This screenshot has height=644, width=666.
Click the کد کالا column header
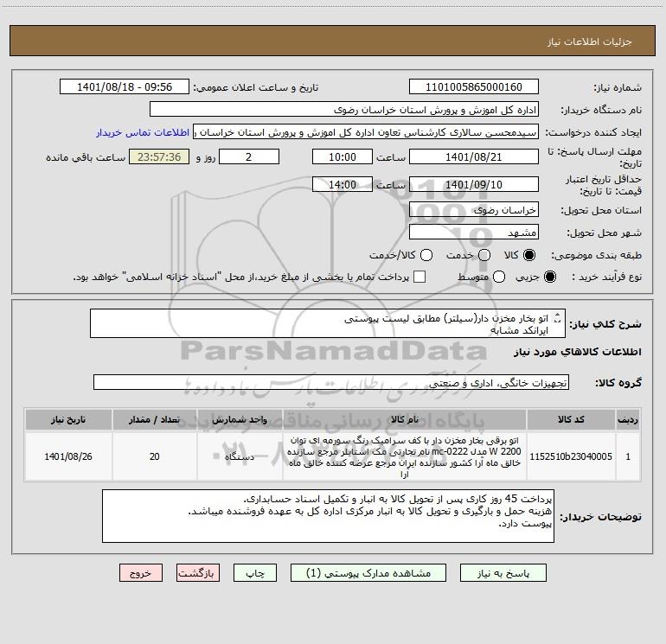(571, 419)
